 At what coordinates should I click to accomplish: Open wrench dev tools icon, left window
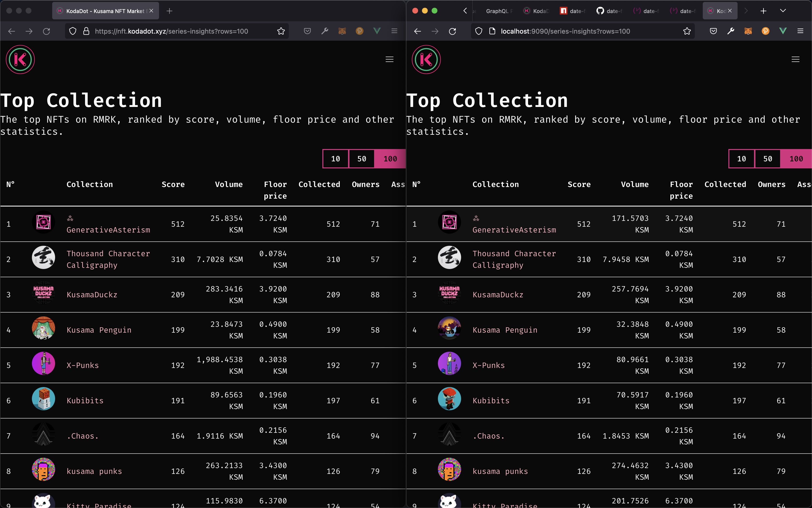click(x=325, y=31)
